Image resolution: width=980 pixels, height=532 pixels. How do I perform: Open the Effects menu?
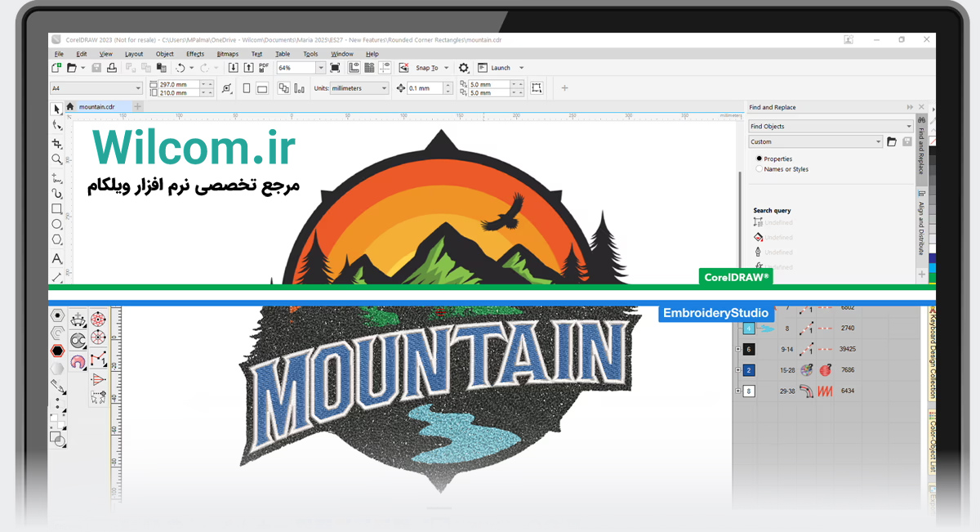click(x=195, y=54)
